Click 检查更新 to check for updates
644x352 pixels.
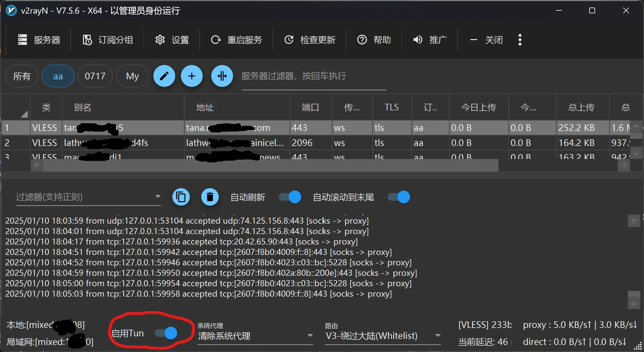pyautogui.click(x=310, y=40)
